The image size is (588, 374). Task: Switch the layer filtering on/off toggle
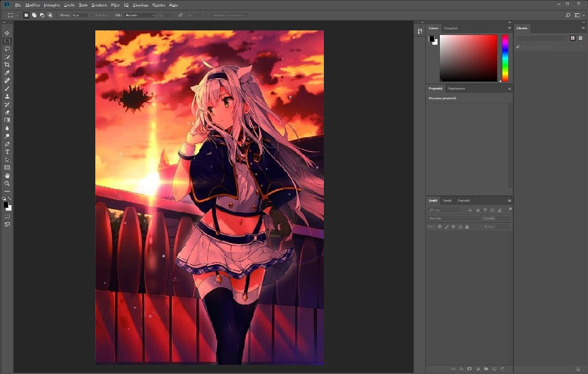(510, 209)
